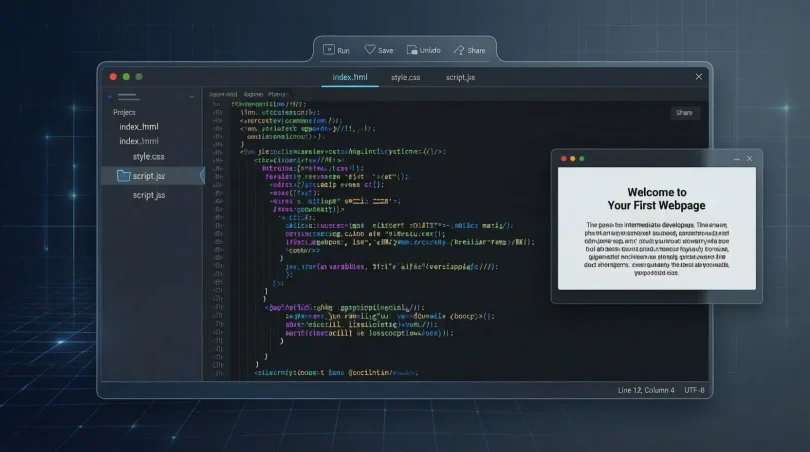Expand the sidebar header chevron dropdown
The height and width of the screenshot is (452, 810).
pyautogui.click(x=192, y=97)
